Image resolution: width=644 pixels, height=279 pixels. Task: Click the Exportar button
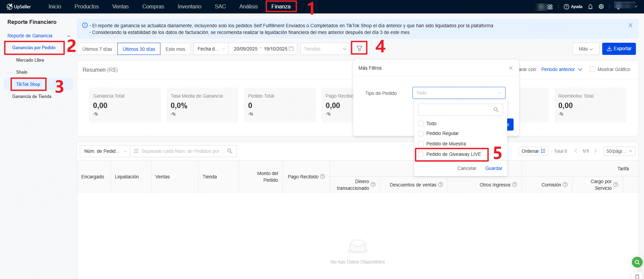coord(619,49)
